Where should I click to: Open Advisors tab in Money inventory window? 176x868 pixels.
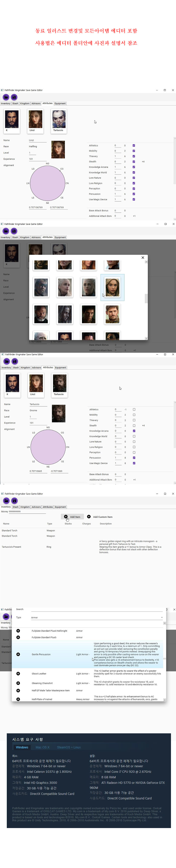point(36,507)
